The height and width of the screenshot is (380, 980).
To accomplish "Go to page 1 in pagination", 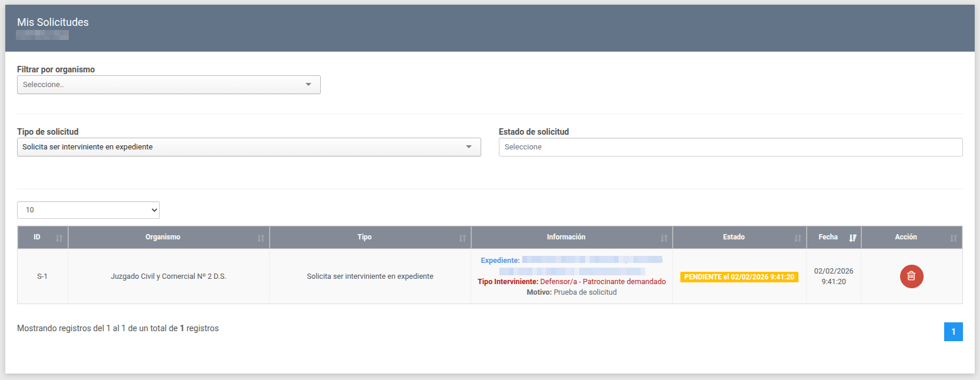I will (953, 332).
